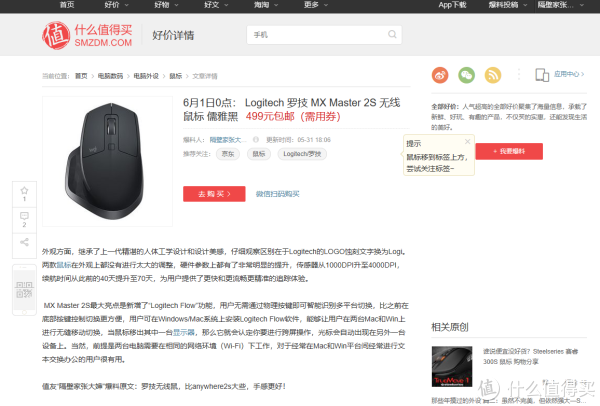Open 电脑数码 breadcrumb link
The image size is (600, 406).
pos(110,76)
